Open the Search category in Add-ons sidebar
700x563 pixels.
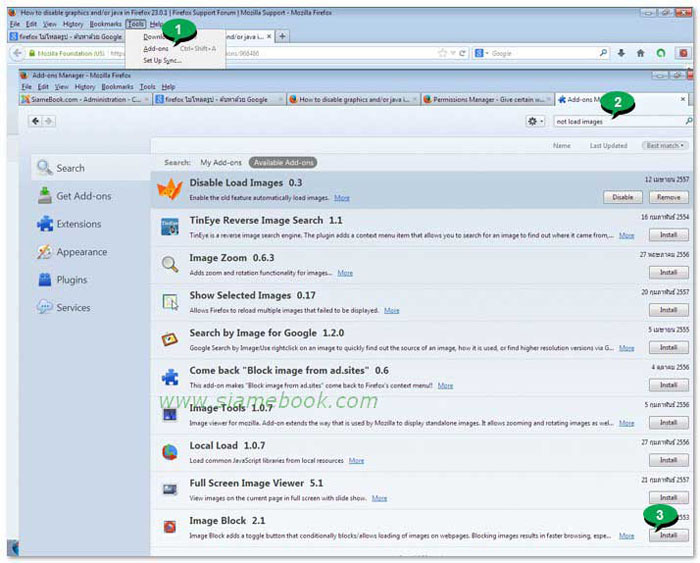[x=91, y=168]
